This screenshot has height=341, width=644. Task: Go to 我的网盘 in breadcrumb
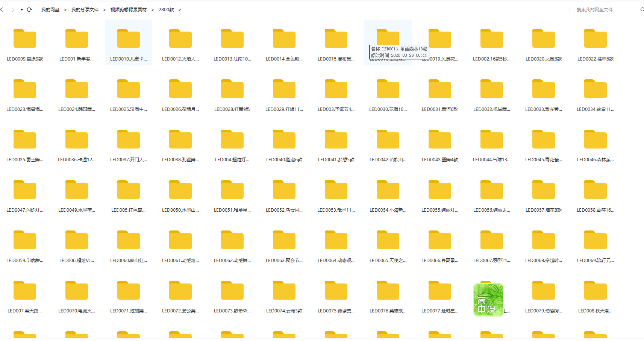[x=50, y=10]
